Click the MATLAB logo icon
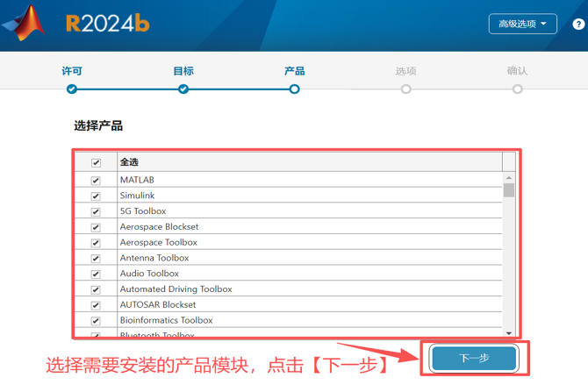The image size is (588, 385). point(23,24)
